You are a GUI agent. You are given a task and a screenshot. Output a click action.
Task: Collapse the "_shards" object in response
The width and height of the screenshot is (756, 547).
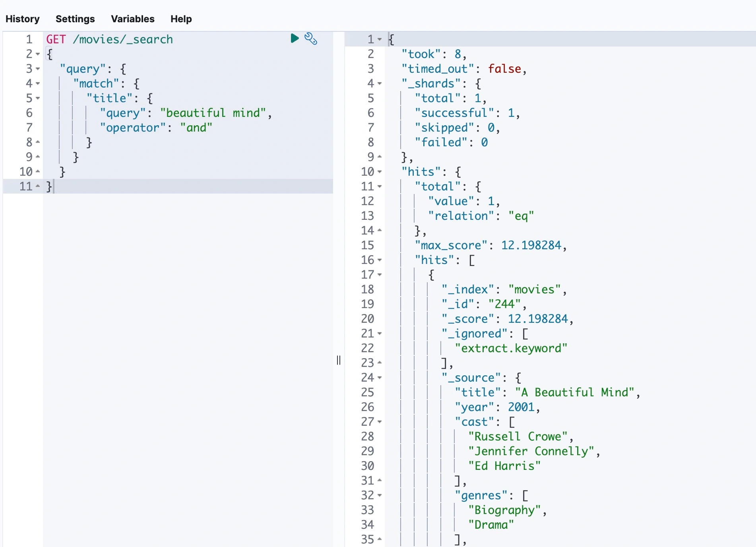(x=380, y=83)
